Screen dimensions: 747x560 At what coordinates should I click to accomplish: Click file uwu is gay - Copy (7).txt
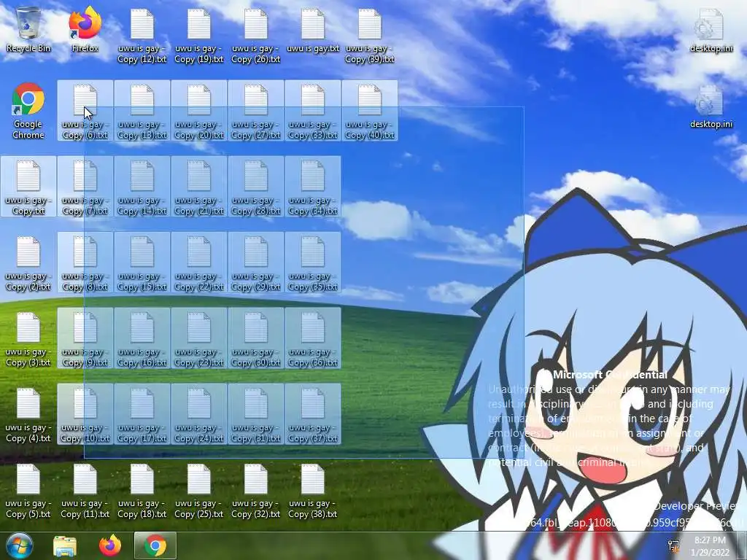point(85,187)
